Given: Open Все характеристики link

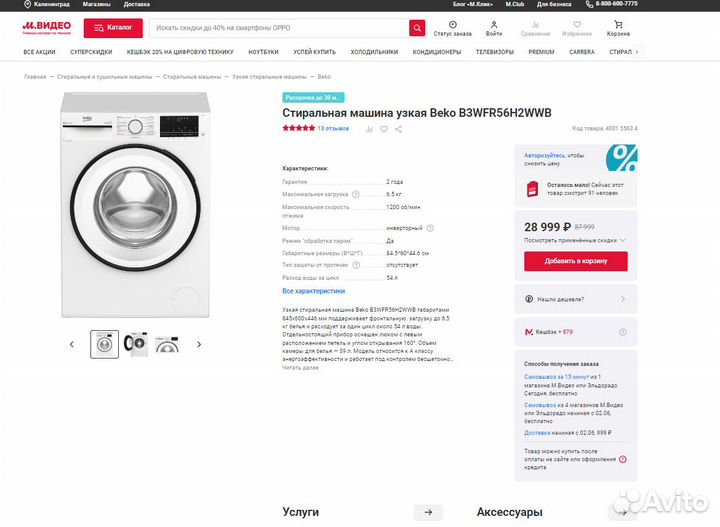Looking at the screenshot, I should pyautogui.click(x=314, y=291).
